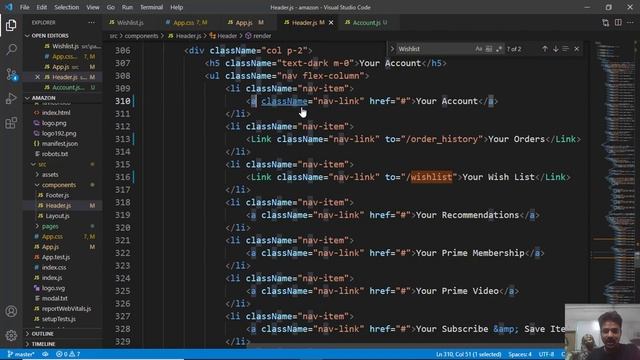Click the components breadcrumb
Screen dimensions: 640x360
click(x=141, y=36)
